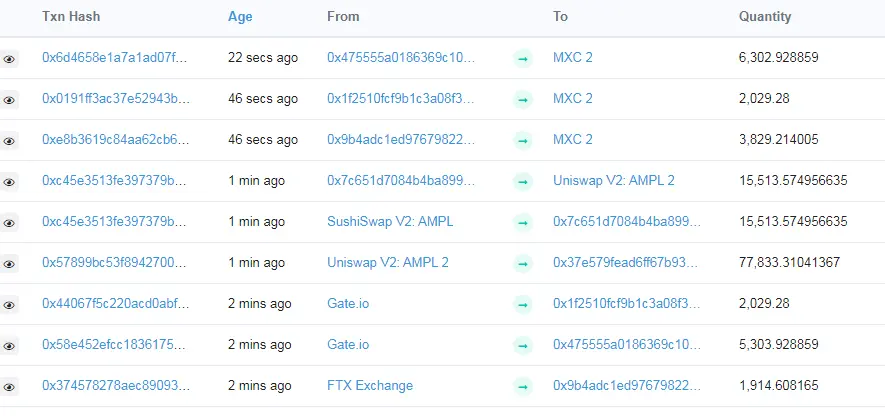Screen dimensions: 885x417
Task: Click green arrow after SushiSwap V2: AMPL
Action: [x=523, y=223]
